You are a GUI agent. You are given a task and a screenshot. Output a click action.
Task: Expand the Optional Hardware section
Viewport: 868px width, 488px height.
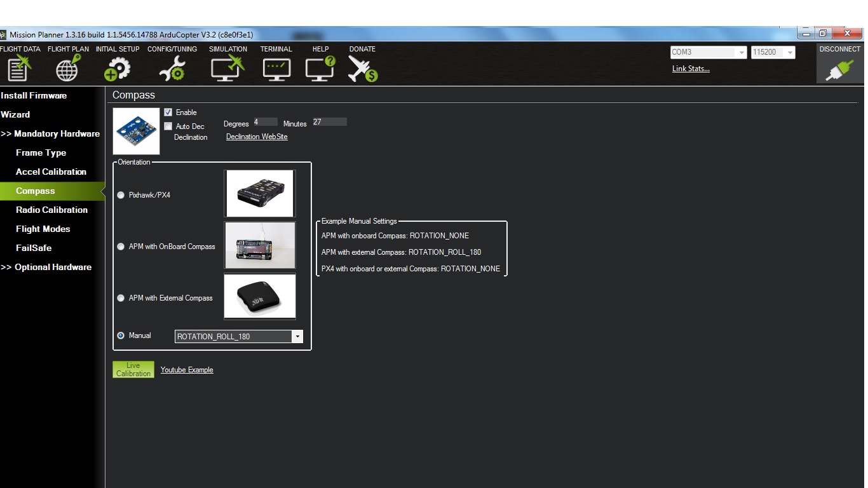coord(46,267)
